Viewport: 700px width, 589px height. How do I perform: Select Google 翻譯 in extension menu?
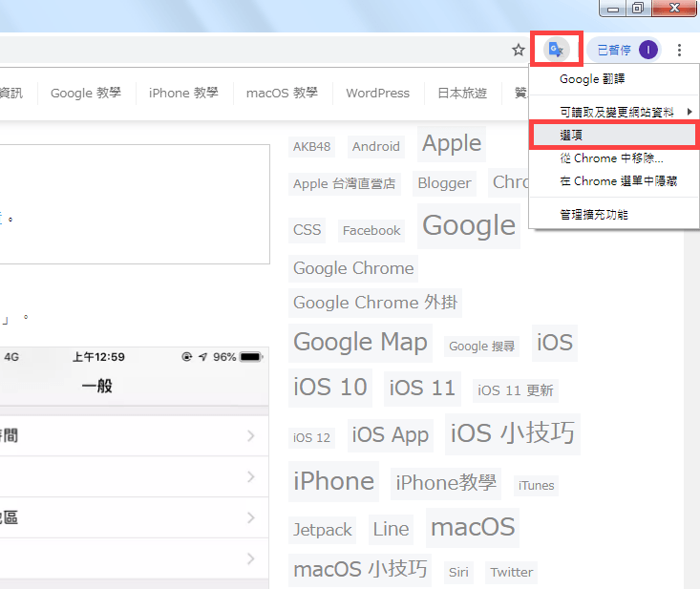click(614, 79)
